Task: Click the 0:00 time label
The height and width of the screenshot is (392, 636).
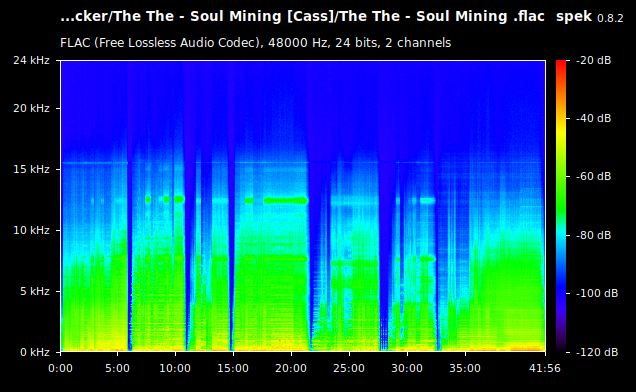Action: 60,368
